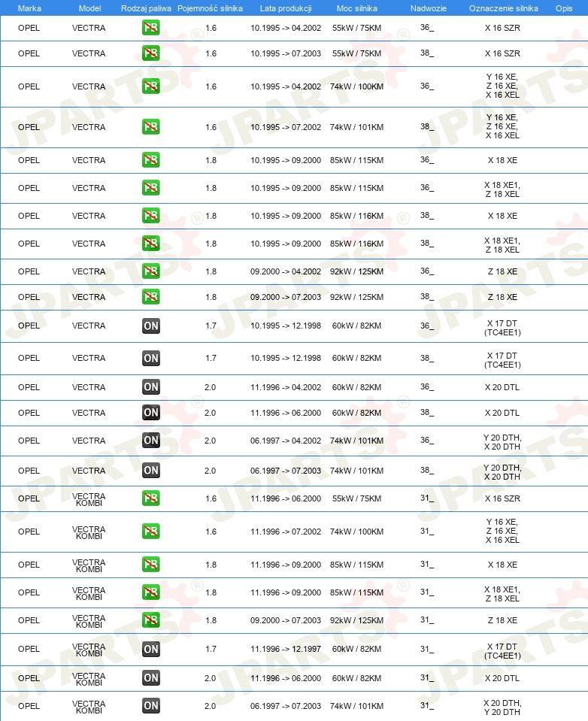Click date range 10.1995 -> 04.2002 for 55kW

(286, 28)
